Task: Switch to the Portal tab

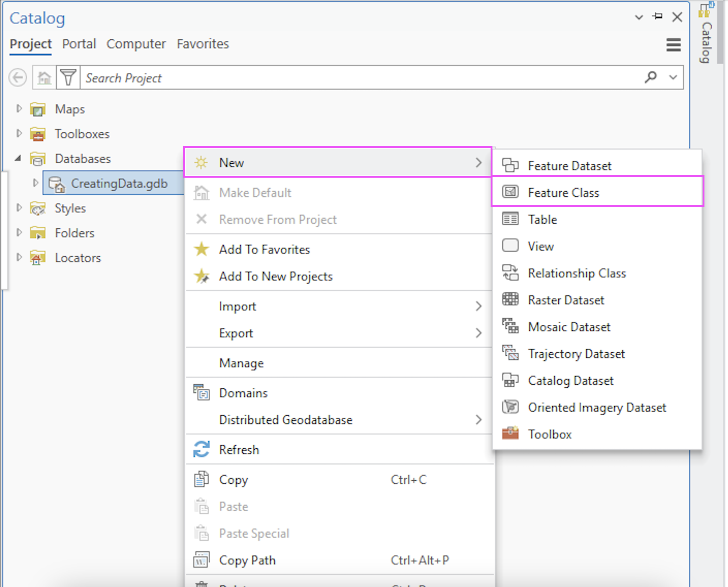Action: pos(79,44)
